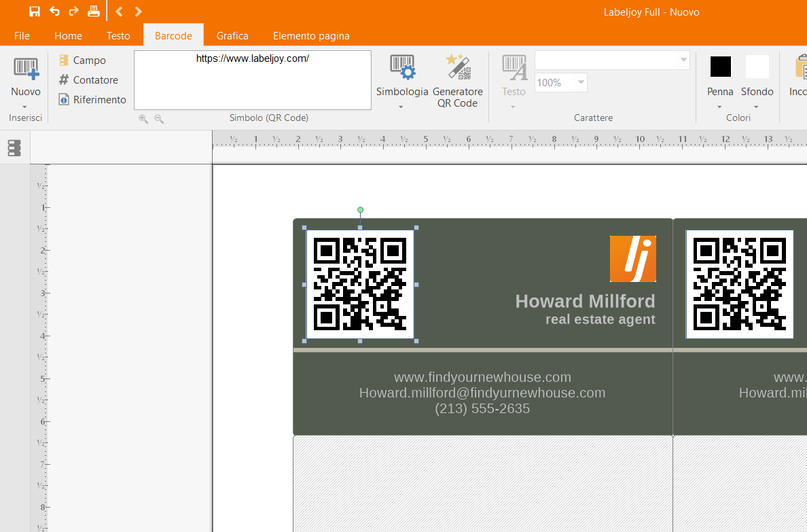
Task: Open the File tab
Action: tap(22, 35)
